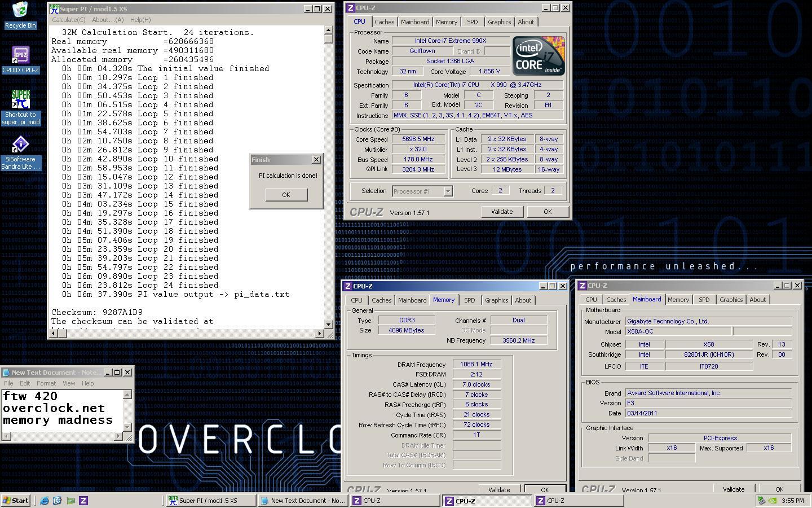
Task: Open Edit menu in Notepad
Action: pyautogui.click(x=25, y=383)
